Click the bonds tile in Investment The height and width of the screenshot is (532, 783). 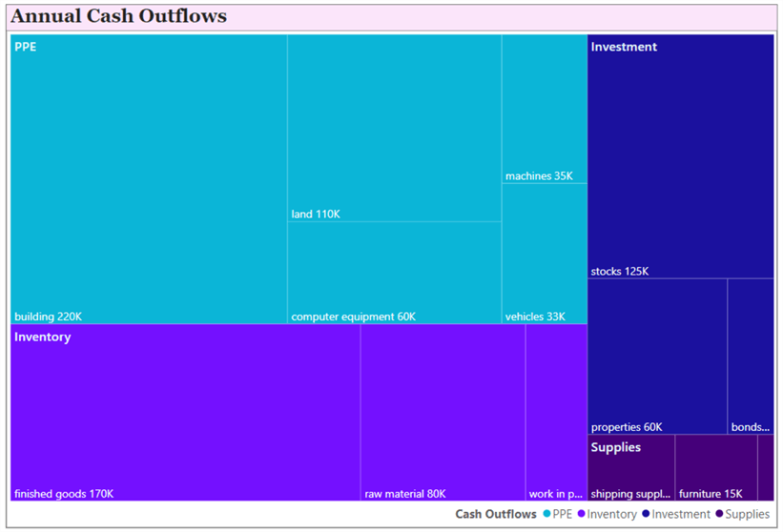pyautogui.click(x=751, y=357)
